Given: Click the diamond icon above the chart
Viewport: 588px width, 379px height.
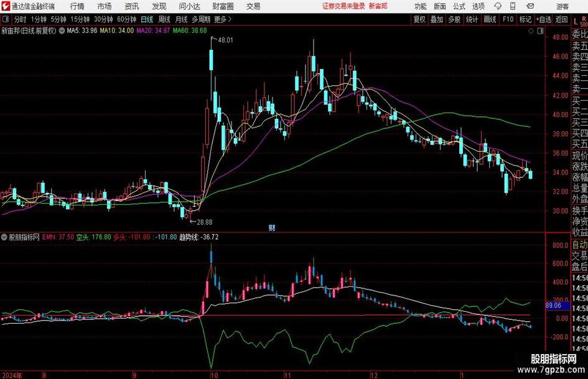Looking at the screenshot, I should [531, 30].
